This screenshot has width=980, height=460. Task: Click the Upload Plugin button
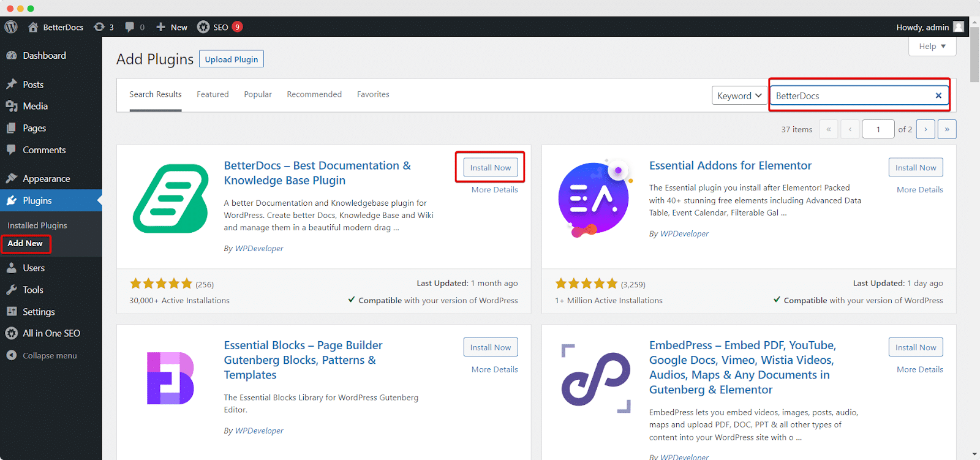pos(232,59)
